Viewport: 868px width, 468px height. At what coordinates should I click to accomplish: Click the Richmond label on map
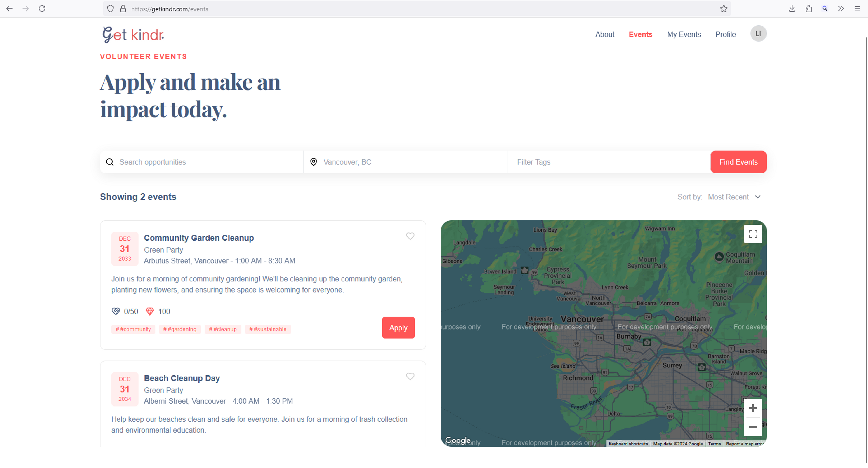click(578, 378)
